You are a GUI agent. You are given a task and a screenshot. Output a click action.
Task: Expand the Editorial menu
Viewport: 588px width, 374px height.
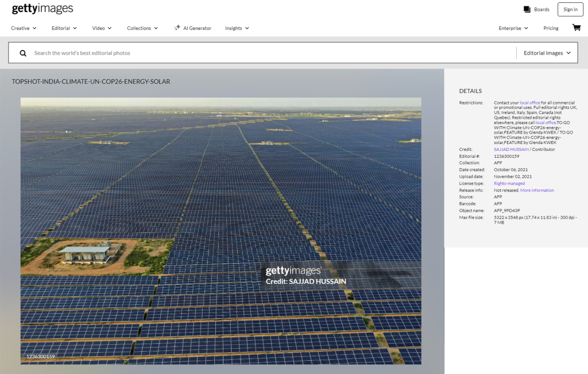point(64,28)
